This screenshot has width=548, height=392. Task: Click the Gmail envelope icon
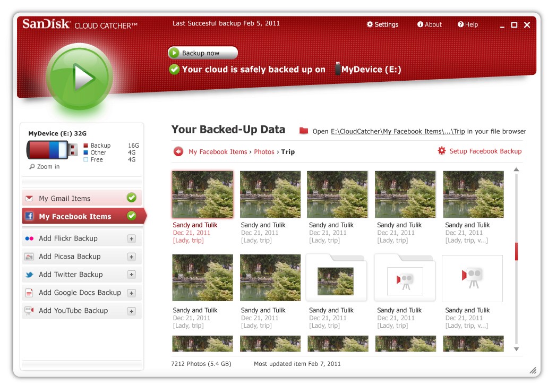click(x=29, y=198)
